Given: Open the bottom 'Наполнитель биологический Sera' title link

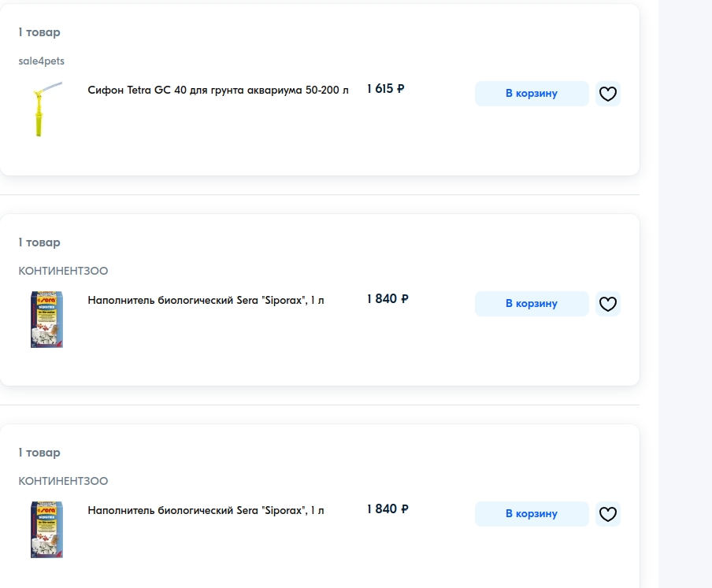Looking at the screenshot, I should 206,510.
